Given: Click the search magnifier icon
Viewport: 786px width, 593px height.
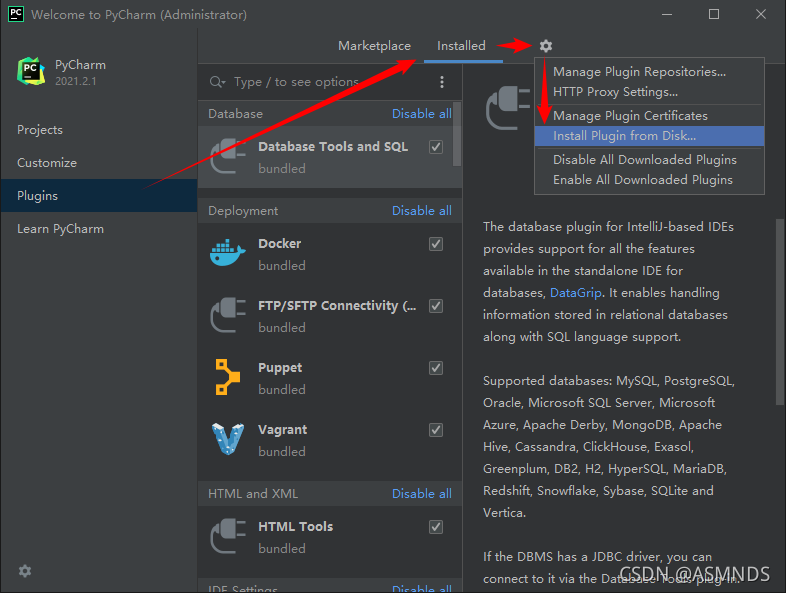Looking at the screenshot, I should (x=217, y=82).
